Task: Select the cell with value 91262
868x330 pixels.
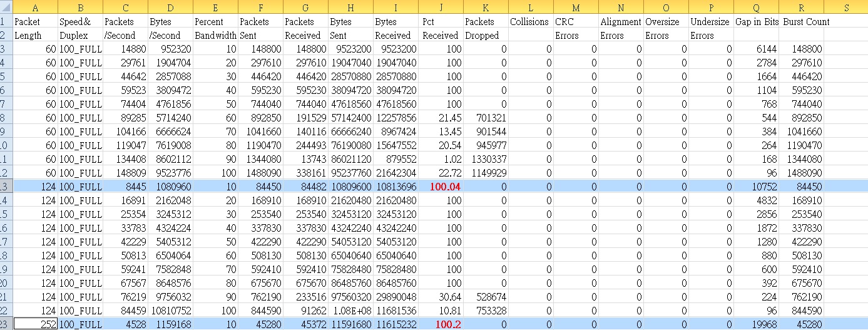Action: (x=305, y=311)
